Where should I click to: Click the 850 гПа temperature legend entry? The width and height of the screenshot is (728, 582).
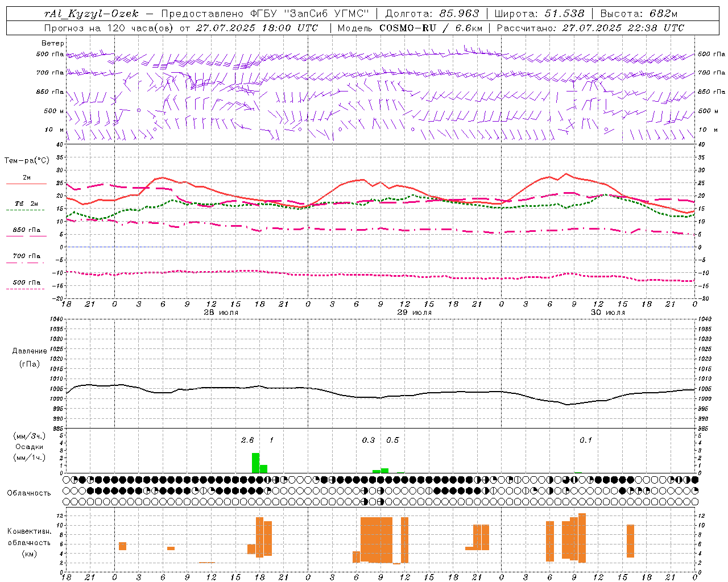point(27,230)
